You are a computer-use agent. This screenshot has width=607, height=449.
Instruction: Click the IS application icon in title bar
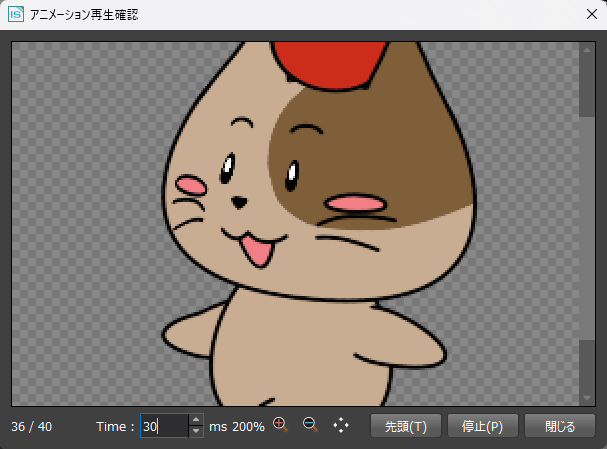[x=16, y=15]
